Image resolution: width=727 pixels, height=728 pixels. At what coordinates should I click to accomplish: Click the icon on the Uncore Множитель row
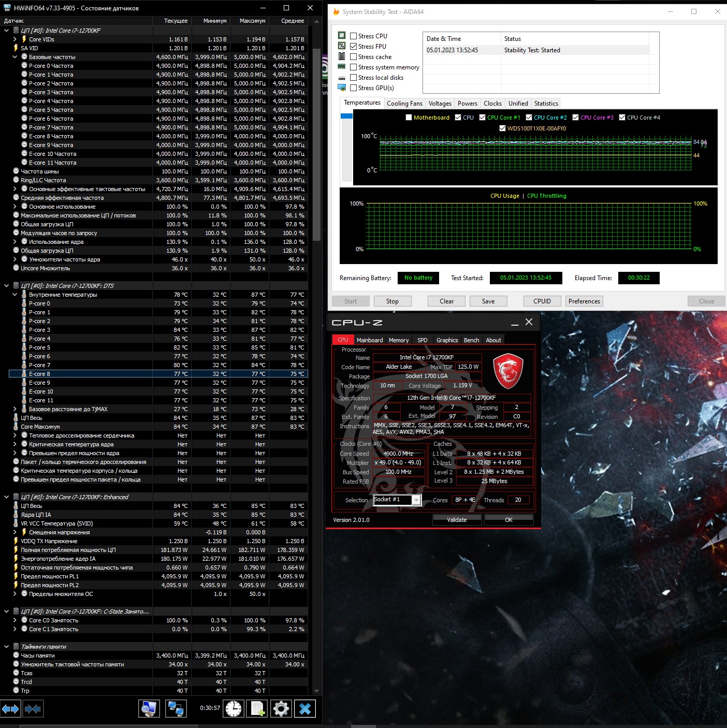pos(16,268)
